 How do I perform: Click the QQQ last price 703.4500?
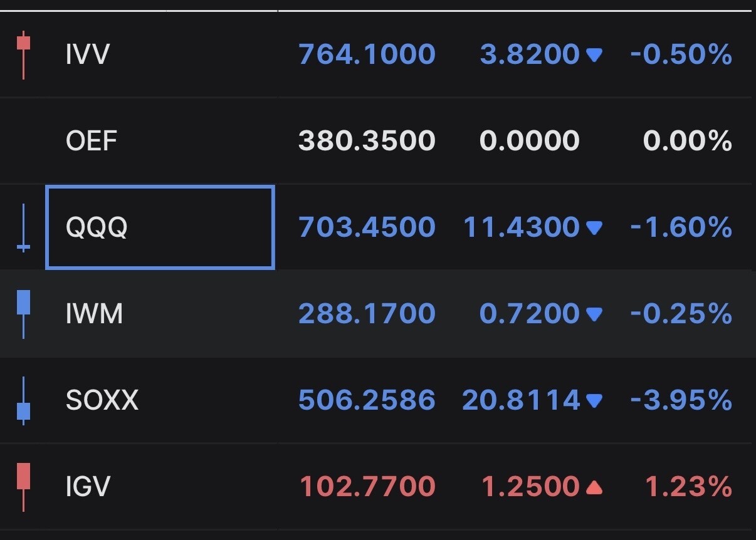point(367,227)
